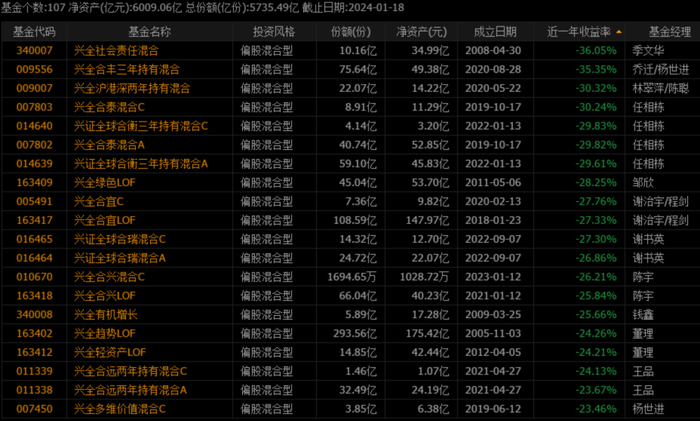The image size is (700, 421).
Task: Open fund 兴证全球合衡三年持有混合A
Action: 141,164
